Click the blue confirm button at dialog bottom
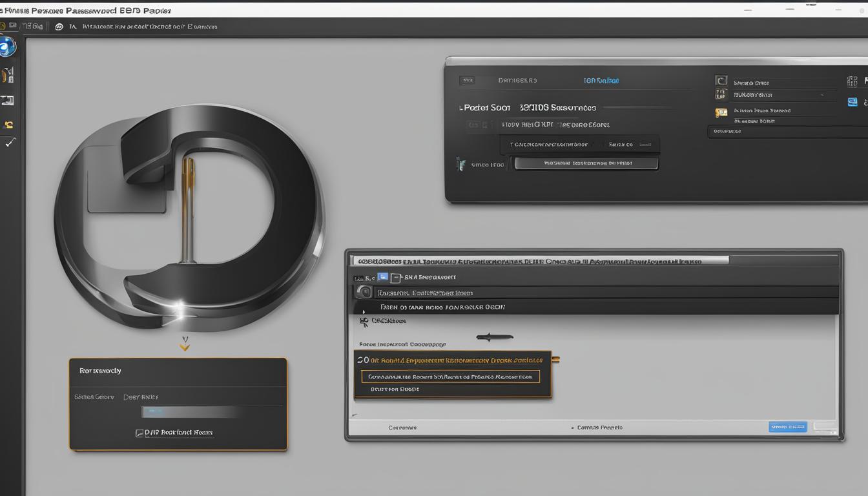The height and width of the screenshot is (496, 868). click(x=787, y=426)
